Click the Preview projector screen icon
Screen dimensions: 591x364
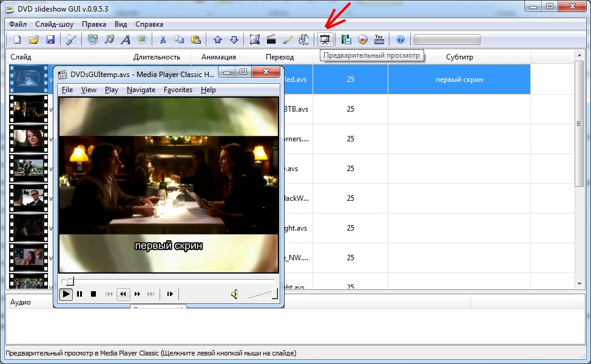325,39
